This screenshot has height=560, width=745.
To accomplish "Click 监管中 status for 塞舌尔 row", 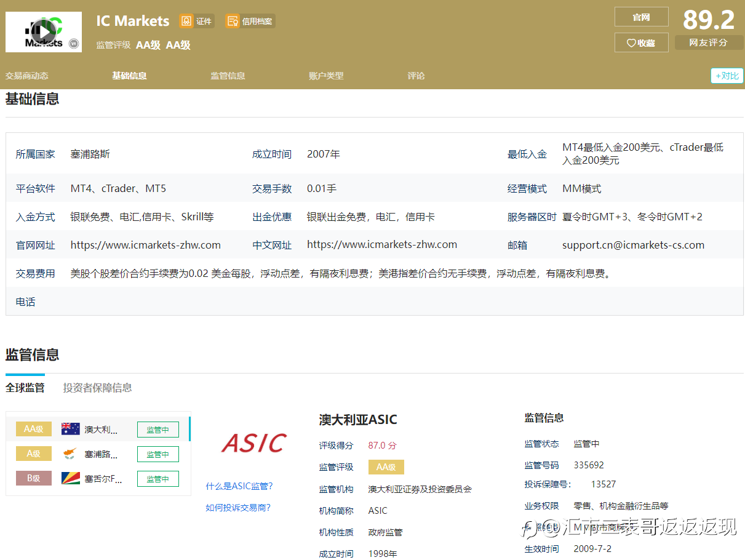I will click(x=157, y=479).
